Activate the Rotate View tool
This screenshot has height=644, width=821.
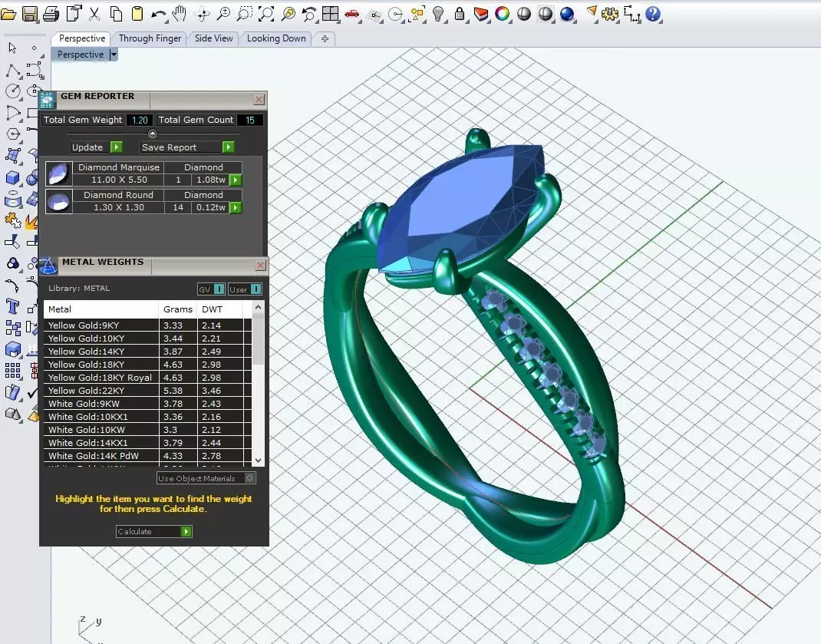click(202, 14)
